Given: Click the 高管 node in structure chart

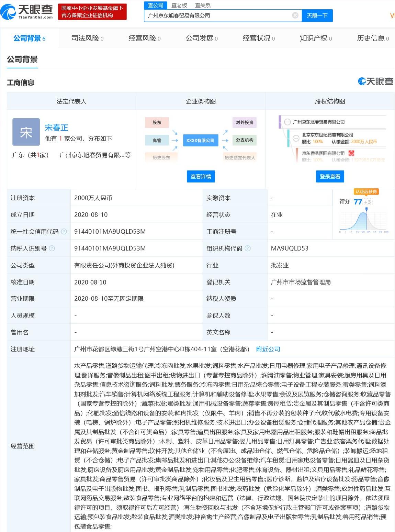Looking at the screenshot, I should coord(157,140).
